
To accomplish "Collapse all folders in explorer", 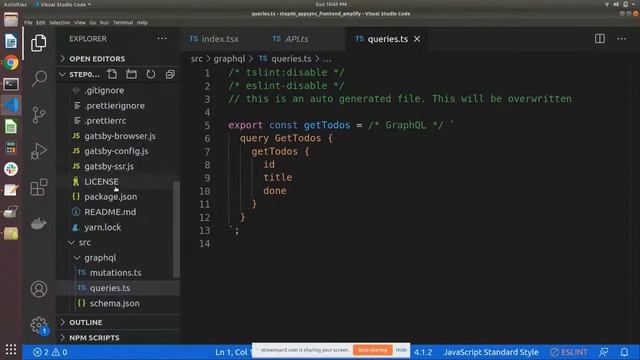I will [x=170, y=74].
